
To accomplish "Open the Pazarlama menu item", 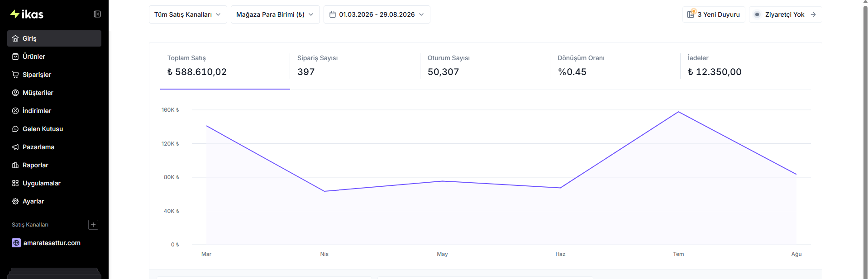I will click(x=54, y=147).
